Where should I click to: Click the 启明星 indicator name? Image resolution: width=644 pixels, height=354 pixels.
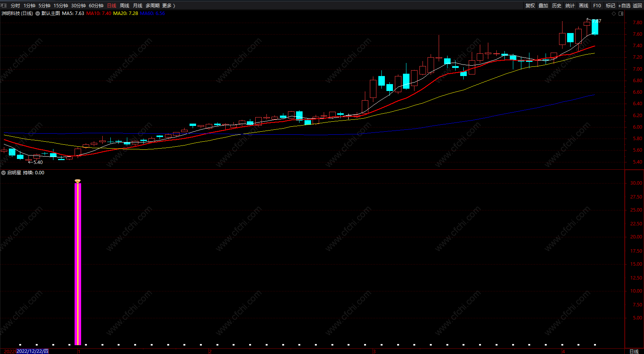click(14, 173)
